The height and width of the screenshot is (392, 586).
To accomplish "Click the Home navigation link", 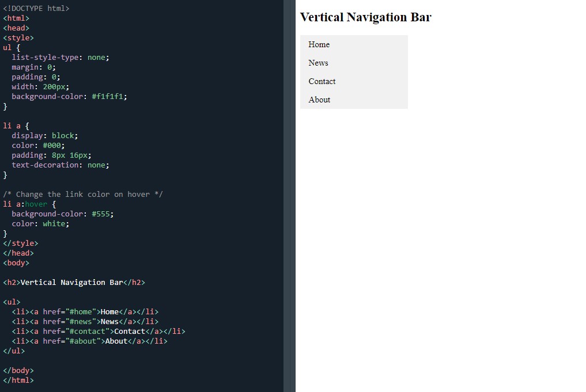I will pyautogui.click(x=320, y=44).
